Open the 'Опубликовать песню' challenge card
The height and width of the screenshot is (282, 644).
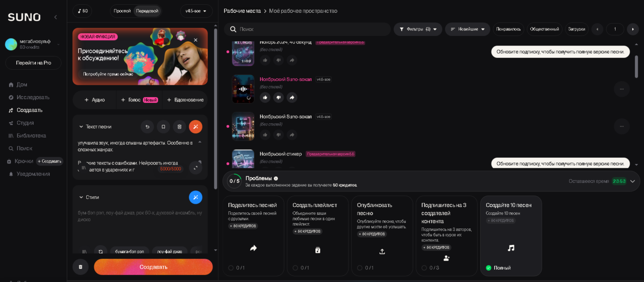pos(382,236)
